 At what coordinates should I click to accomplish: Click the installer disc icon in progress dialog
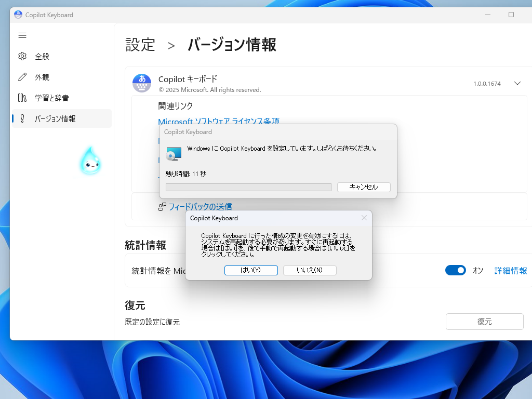[x=173, y=153]
